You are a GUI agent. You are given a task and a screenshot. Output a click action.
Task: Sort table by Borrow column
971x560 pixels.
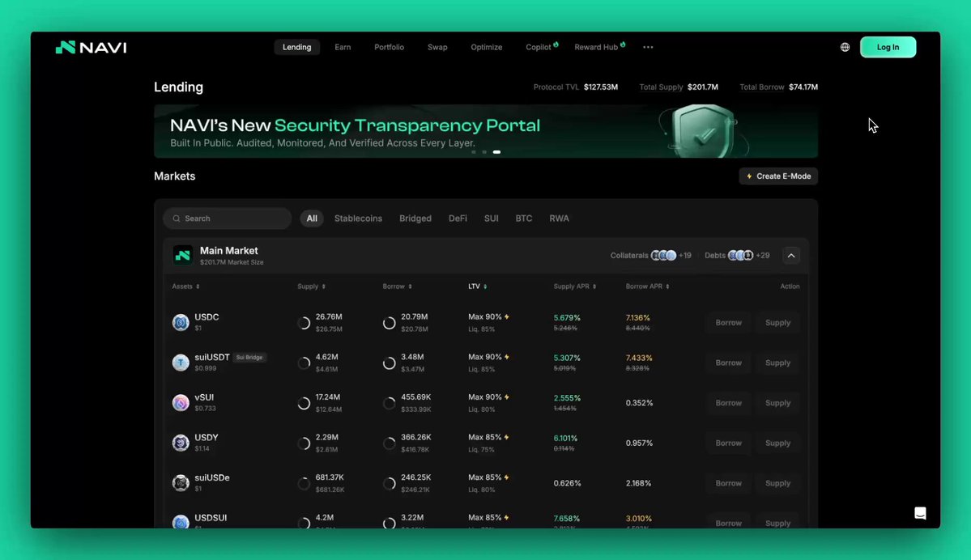point(397,286)
